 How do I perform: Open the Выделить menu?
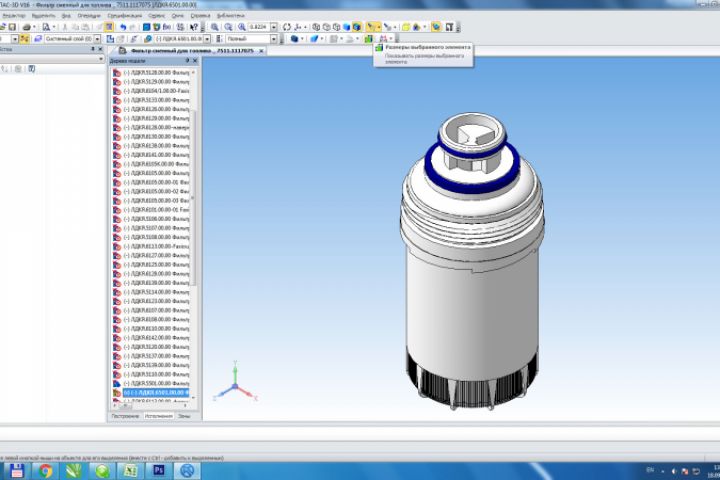(x=43, y=16)
